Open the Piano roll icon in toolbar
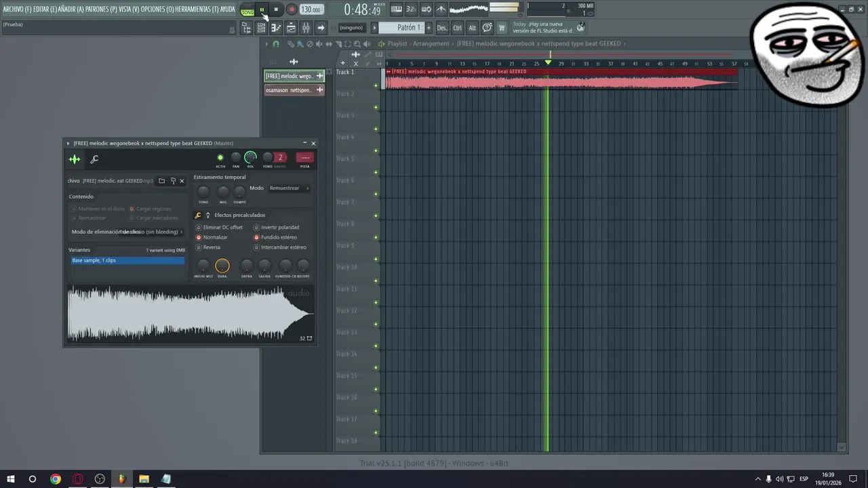Image resolution: width=868 pixels, height=488 pixels. coord(276,28)
